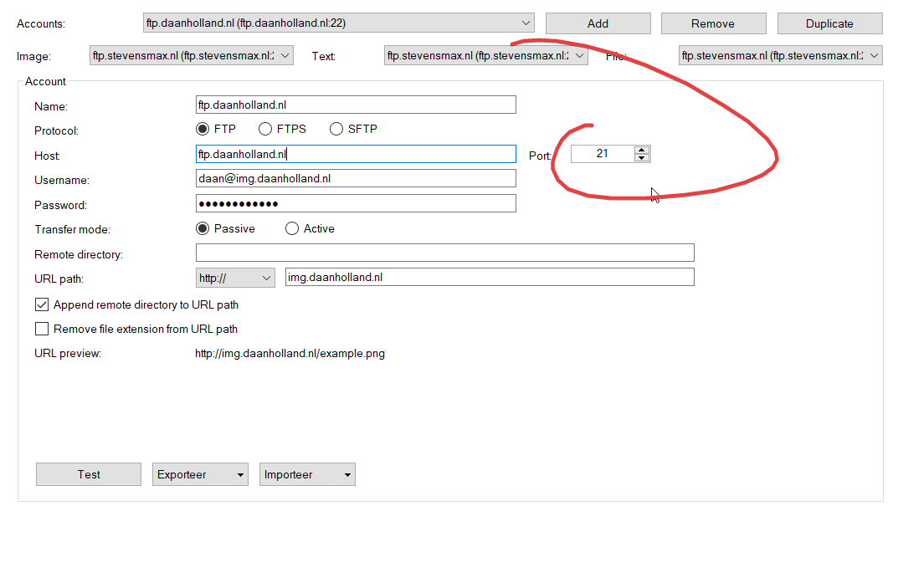Enable Remove file extension from URL path
This screenshot has width=898, height=588.
[42, 329]
